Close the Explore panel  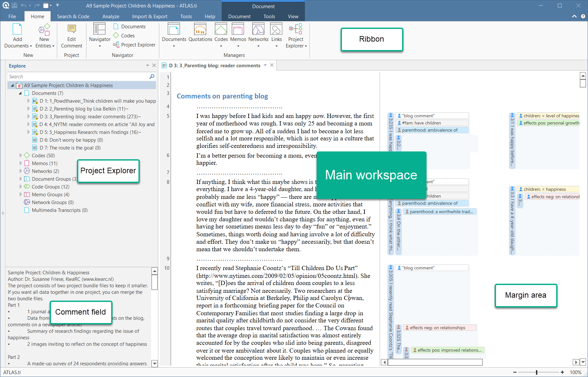pyautogui.click(x=154, y=65)
